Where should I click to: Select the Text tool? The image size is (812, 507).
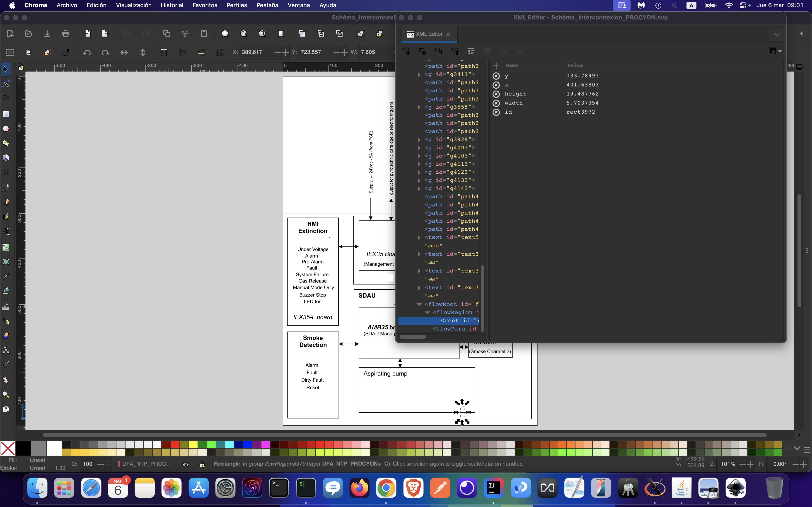click(6, 231)
